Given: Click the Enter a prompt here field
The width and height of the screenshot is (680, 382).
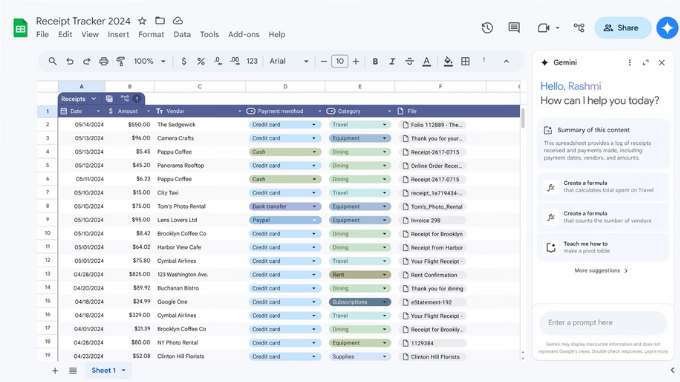Looking at the screenshot, I should click(603, 323).
